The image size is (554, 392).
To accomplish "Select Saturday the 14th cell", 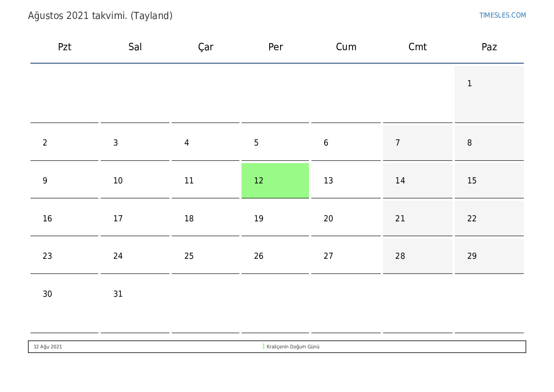I will tap(418, 181).
